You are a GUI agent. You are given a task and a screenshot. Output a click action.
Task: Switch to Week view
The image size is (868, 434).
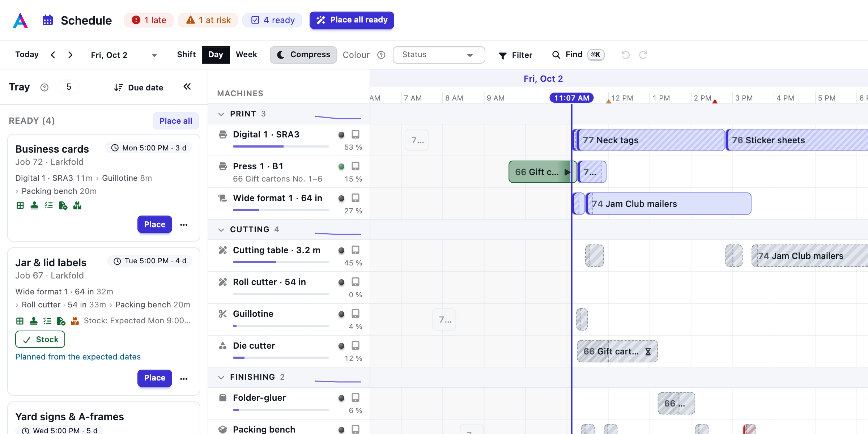[x=246, y=55]
